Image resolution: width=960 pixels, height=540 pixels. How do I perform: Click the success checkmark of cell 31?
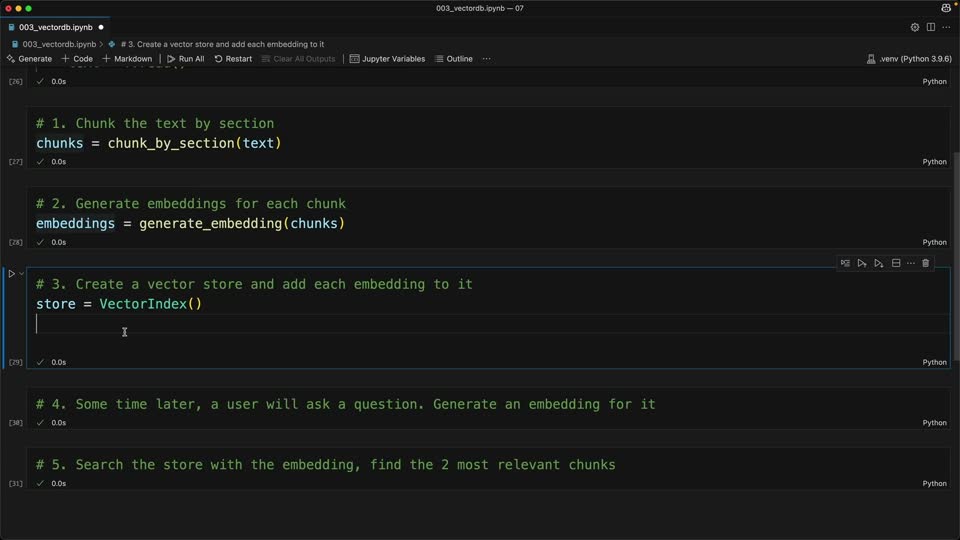pyautogui.click(x=40, y=483)
